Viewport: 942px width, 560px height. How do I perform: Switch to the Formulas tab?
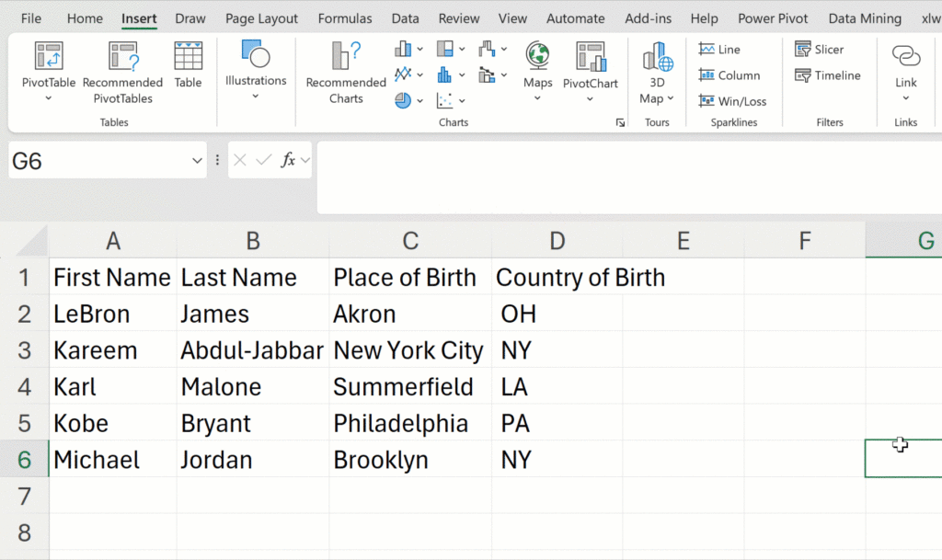click(345, 18)
